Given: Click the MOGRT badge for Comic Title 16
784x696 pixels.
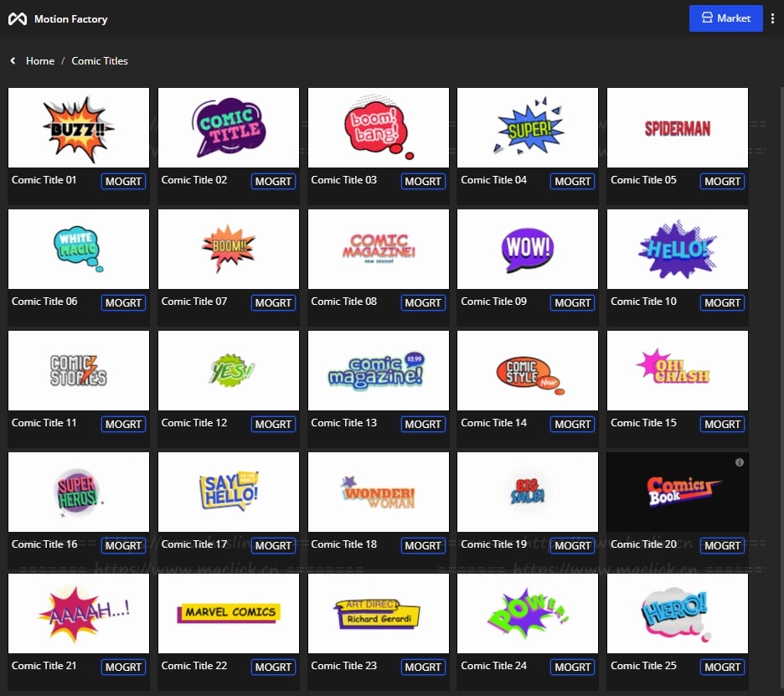Looking at the screenshot, I should coord(123,546).
